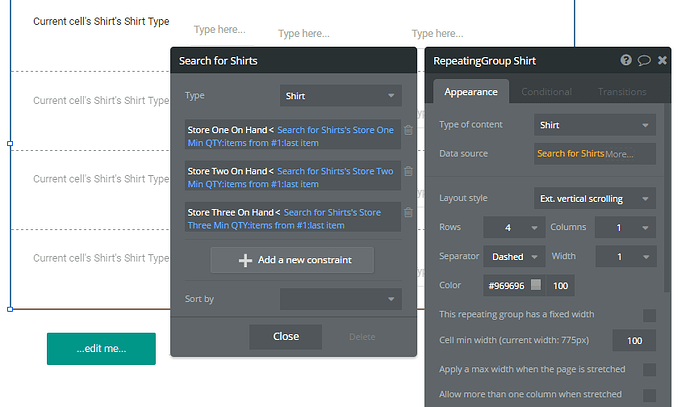
Task: Click the separator color swatch
Action: click(536, 286)
